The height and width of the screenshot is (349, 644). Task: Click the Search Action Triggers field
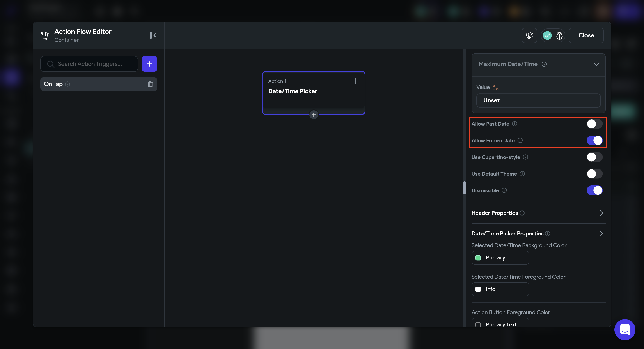click(89, 64)
